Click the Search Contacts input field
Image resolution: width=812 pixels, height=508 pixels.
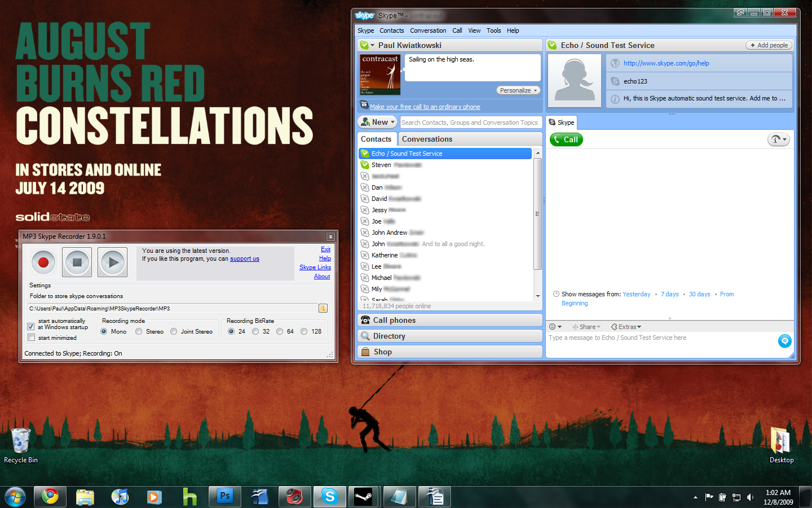(x=470, y=122)
